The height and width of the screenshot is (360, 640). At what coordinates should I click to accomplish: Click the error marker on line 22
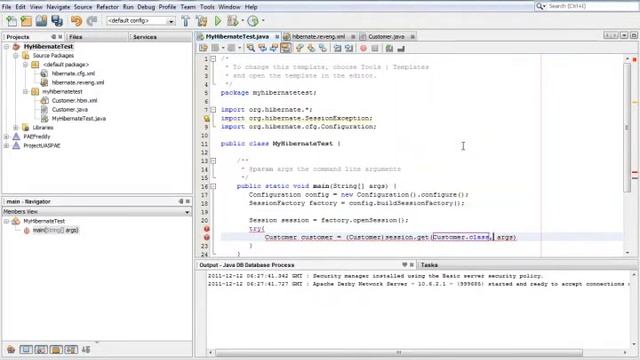tap(207, 237)
